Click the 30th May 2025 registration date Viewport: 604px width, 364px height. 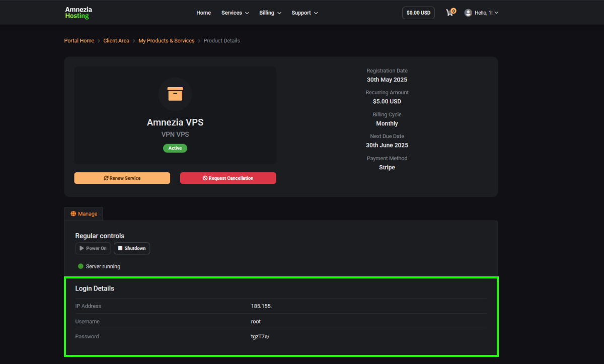click(387, 80)
